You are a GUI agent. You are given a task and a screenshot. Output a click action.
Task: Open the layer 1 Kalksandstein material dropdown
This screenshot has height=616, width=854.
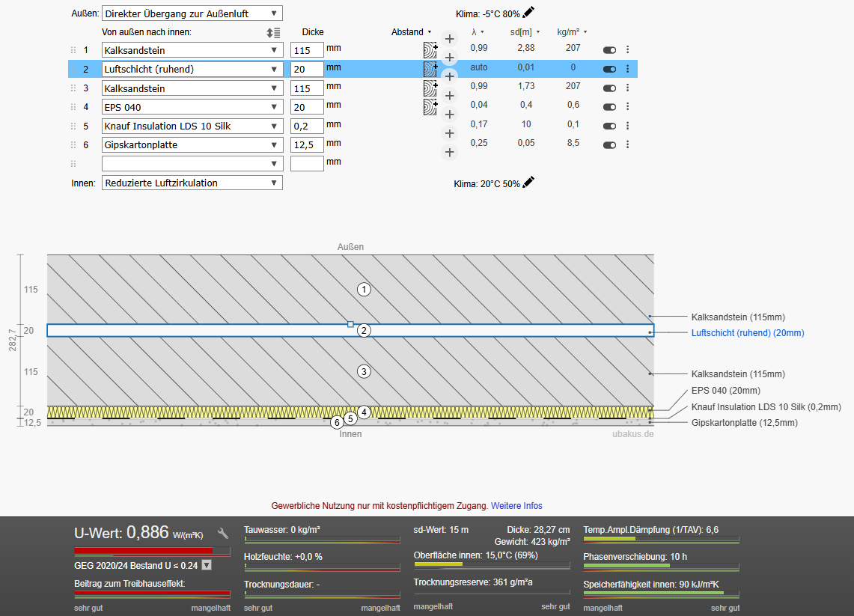click(192, 50)
